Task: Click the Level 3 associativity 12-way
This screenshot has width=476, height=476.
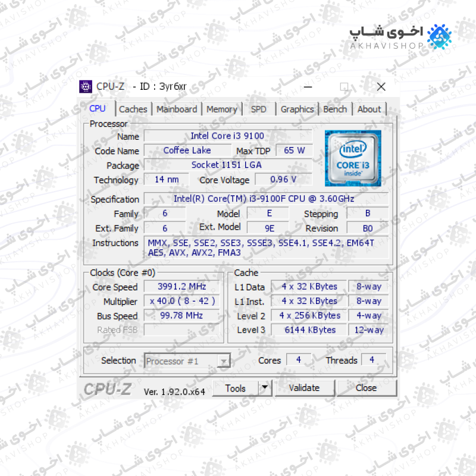Action: (368, 330)
